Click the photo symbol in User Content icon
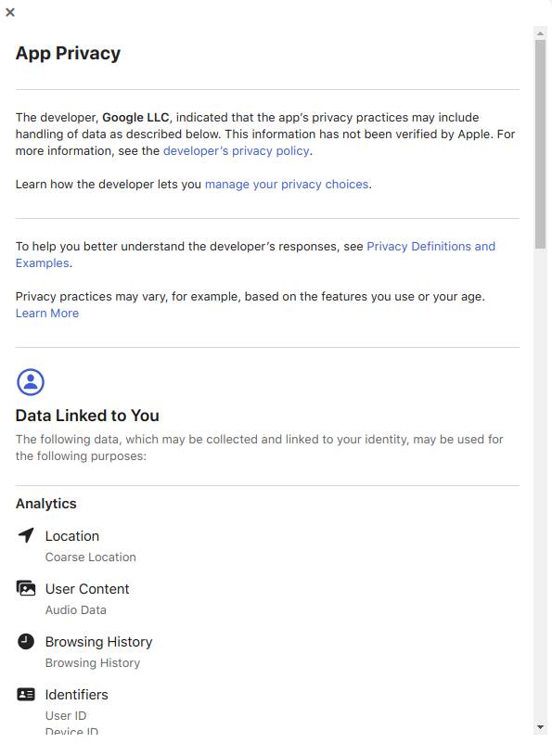552x756 pixels. [x=26, y=588]
